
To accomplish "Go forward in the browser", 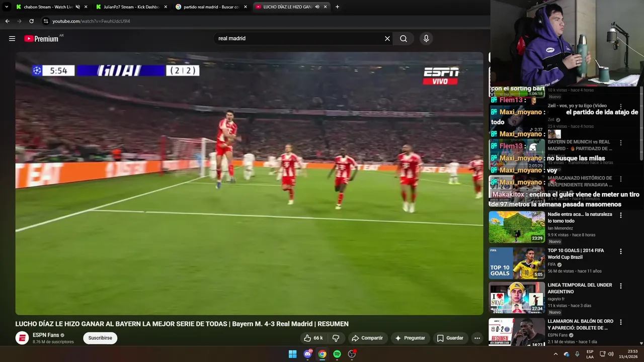I will [19, 21].
